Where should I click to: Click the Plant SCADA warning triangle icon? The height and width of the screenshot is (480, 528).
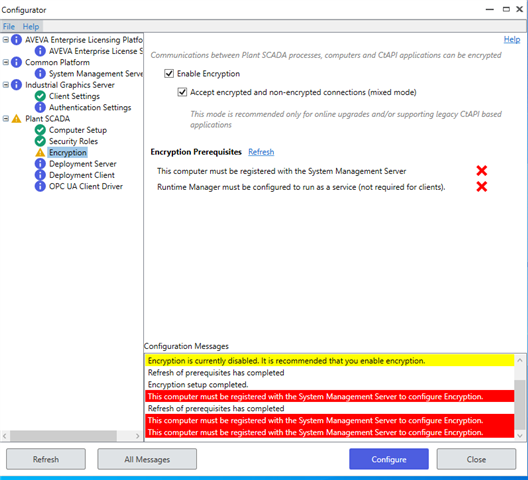click(16, 119)
